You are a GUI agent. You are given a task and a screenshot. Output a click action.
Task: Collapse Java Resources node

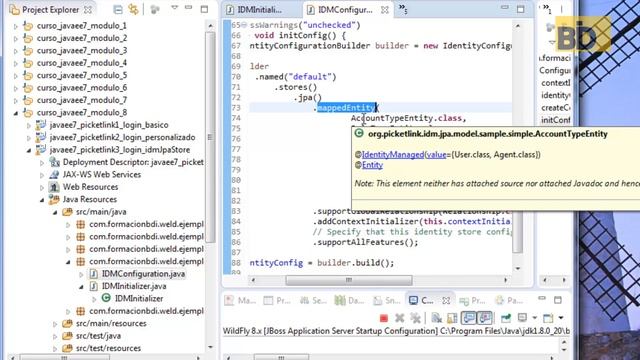[x=42, y=200]
